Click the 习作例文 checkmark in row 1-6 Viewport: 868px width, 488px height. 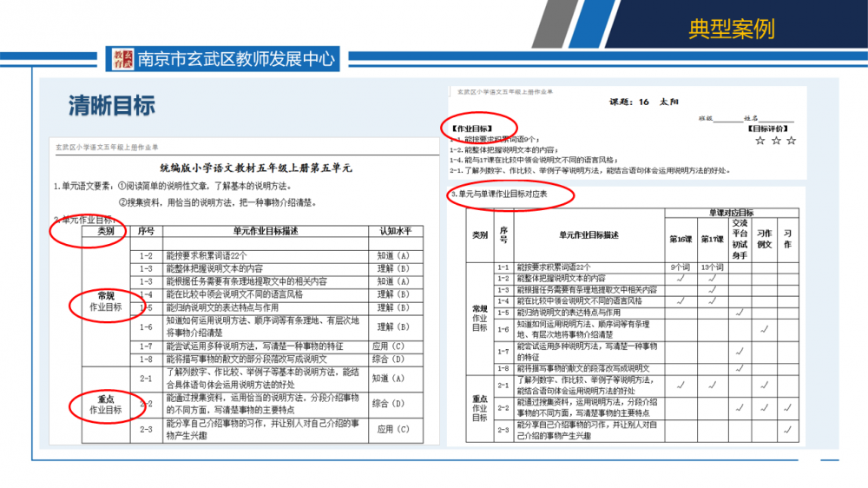[x=764, y=329]
